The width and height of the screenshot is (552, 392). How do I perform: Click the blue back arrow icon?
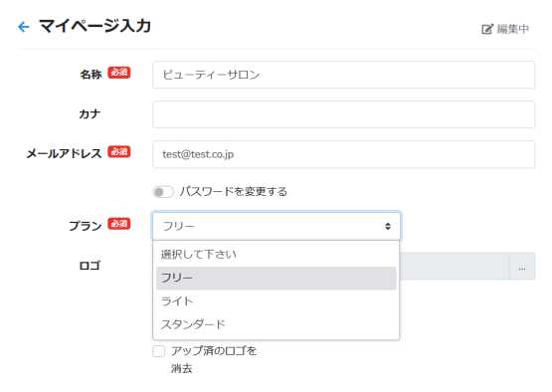tap(24, 27)
